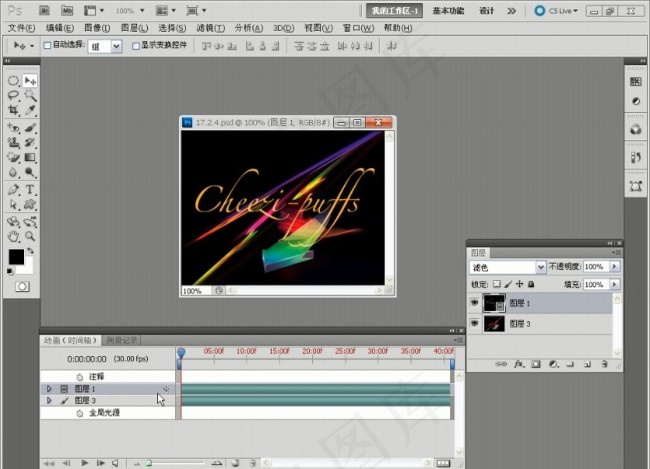Open blend mode 滤色 dropdown
Image resolution: width=650 pixels, height=469 pixels.
[541, 267]
